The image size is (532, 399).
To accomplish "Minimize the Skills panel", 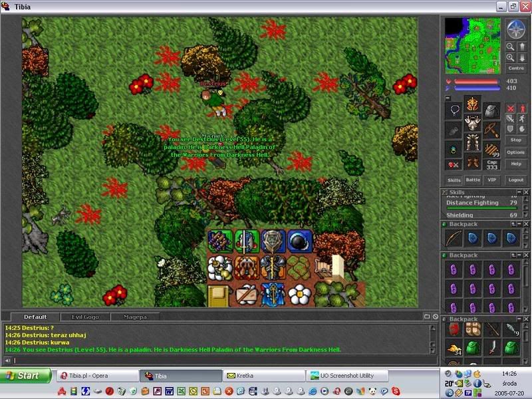I will tap(519, 192).
